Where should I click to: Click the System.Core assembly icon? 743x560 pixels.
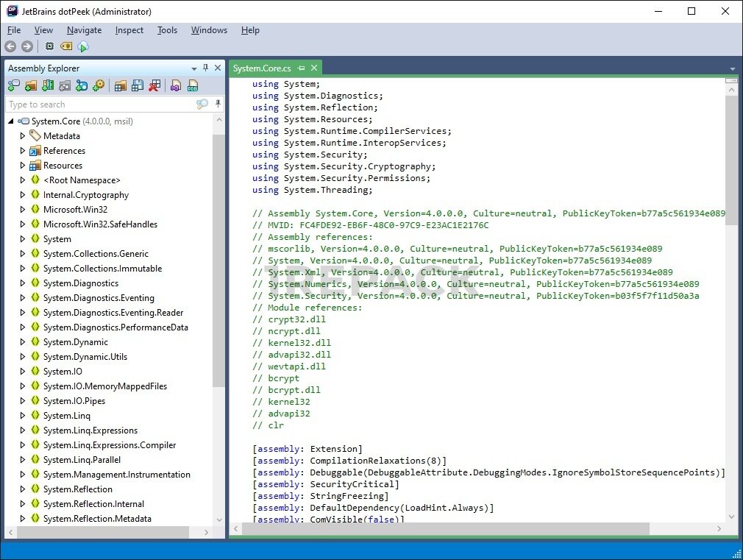[24, 121]
